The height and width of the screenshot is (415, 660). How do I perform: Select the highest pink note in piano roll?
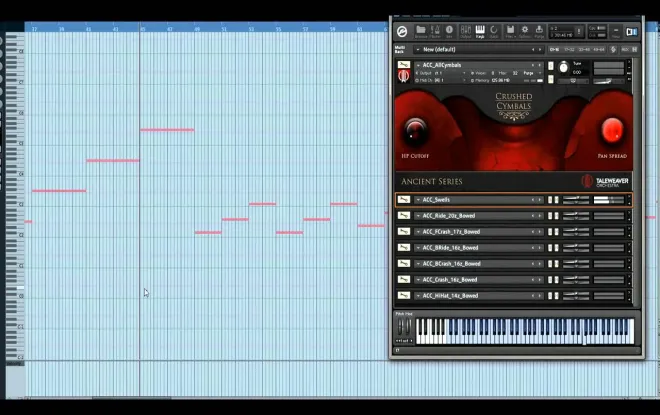(x=167, y=130)
